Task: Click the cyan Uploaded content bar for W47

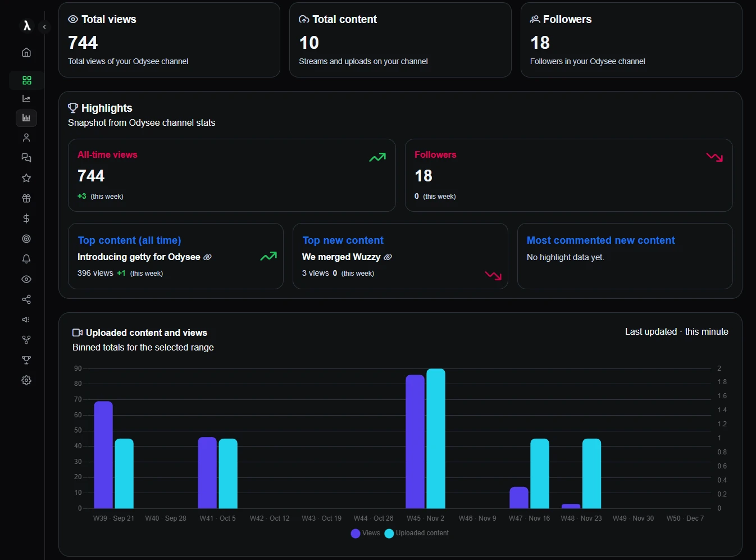Action: coord(540,474)
